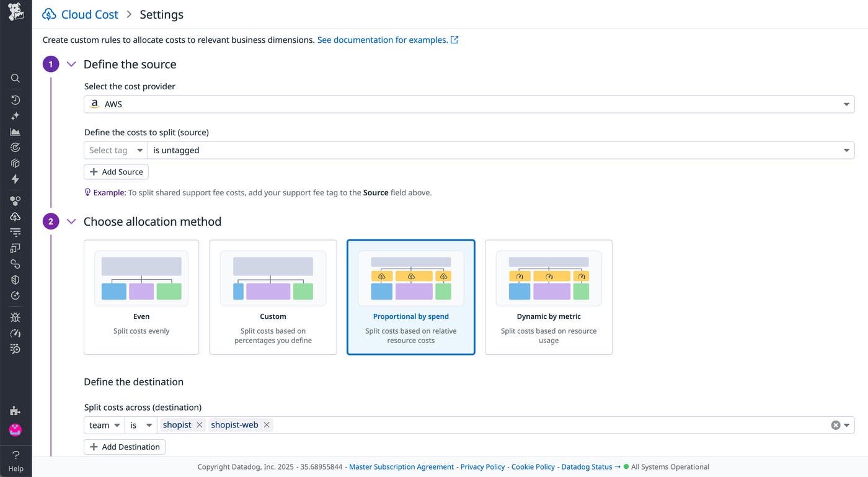Image resolution: width=868 pixels, height=477 pixels.
Task: Select the Even allocation method card
Action: pyautogui.click(x=141, y=298)
